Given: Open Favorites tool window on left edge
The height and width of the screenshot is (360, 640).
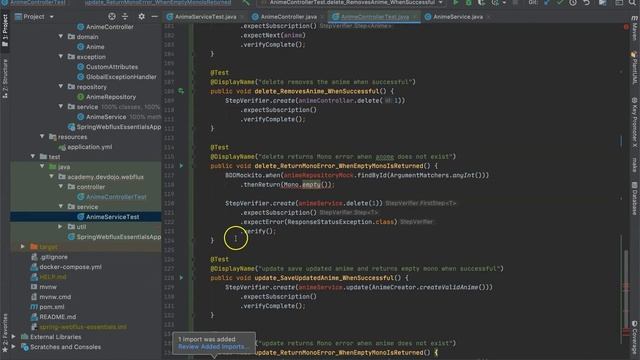Looking at the screenshot, I should (5, 333).
